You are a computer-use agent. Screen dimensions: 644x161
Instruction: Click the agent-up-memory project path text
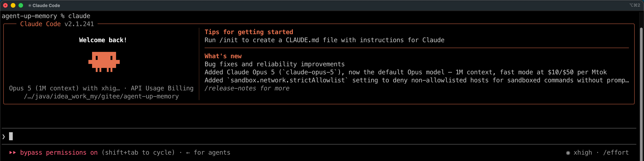(101, 96)
